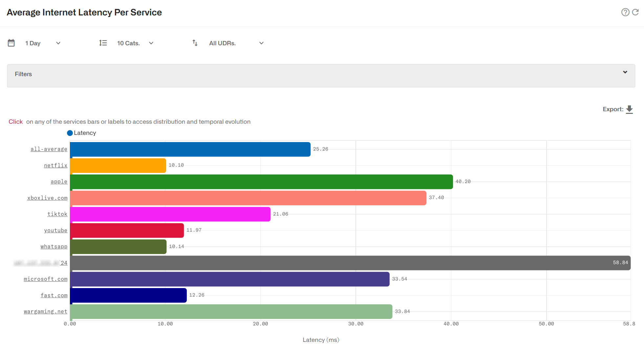This screenshot has height=355, width=644.
Task: Click the light green wargaming.net bar
Action: pyautogui.click(x=231, y=312)
